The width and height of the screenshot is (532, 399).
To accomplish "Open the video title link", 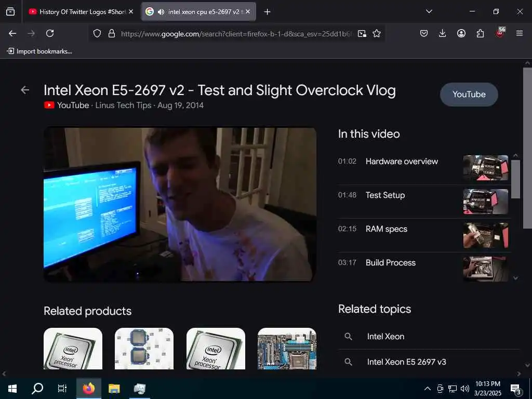I will (220, 90).
